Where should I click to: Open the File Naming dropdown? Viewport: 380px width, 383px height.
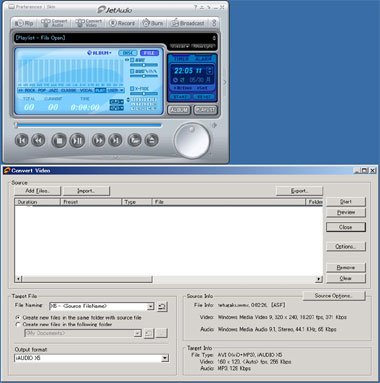150,306
